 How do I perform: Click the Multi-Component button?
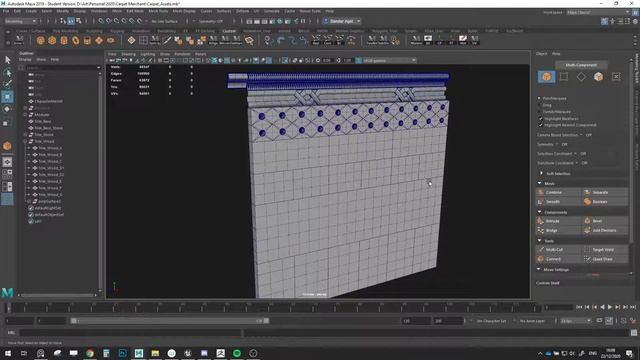[581, 65]
